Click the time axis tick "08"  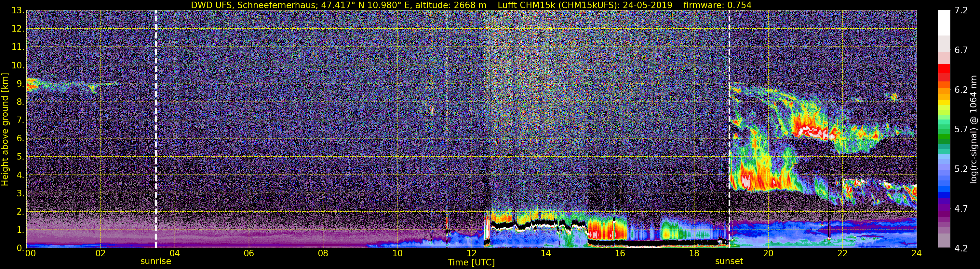(x=323, y=253)
